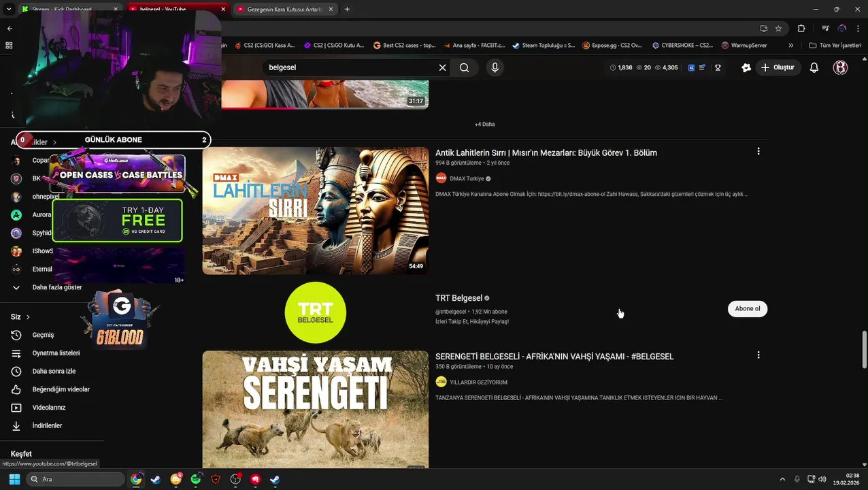
Task: Show more bookmarks with the chevron
Action: (x=790, y=46)
